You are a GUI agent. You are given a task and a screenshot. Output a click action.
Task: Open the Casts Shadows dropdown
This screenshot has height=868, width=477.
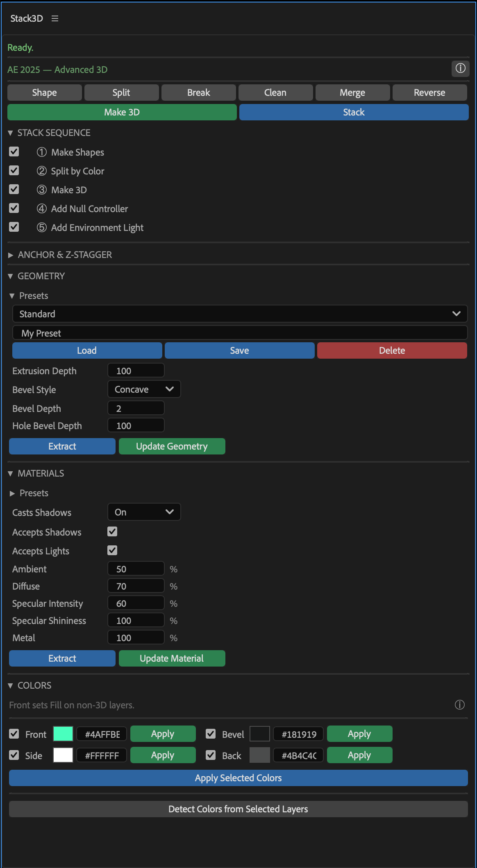[144, 512]
